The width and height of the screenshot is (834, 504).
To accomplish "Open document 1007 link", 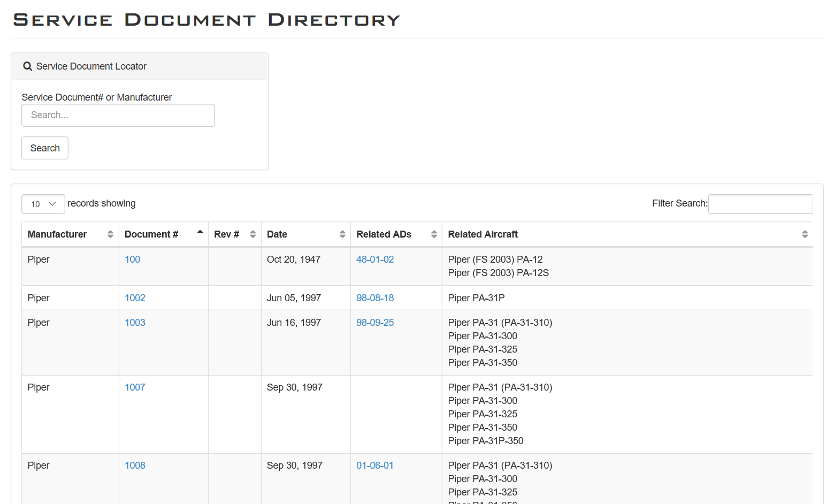I will coord(135,387).
